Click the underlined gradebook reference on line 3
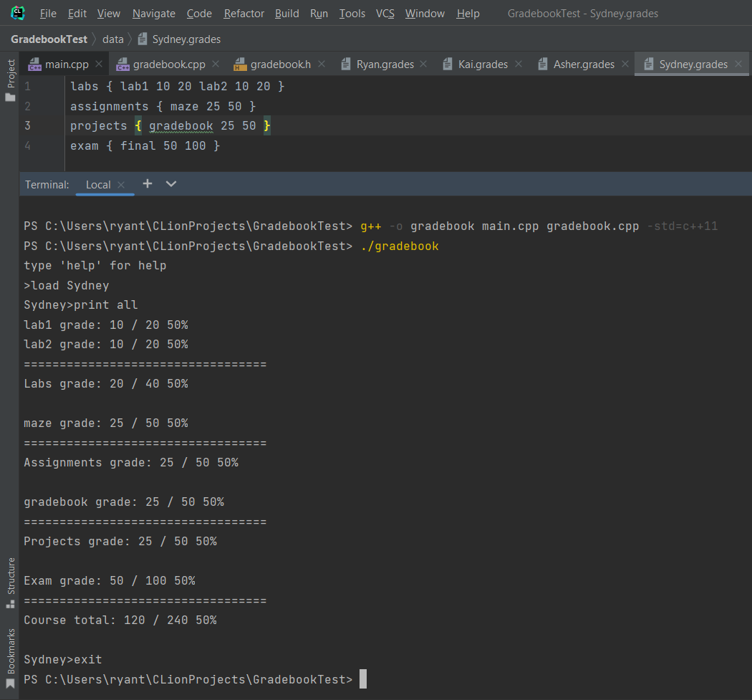Image resolution: width=752 pixels, height=700 pixels. pos(180,125)
